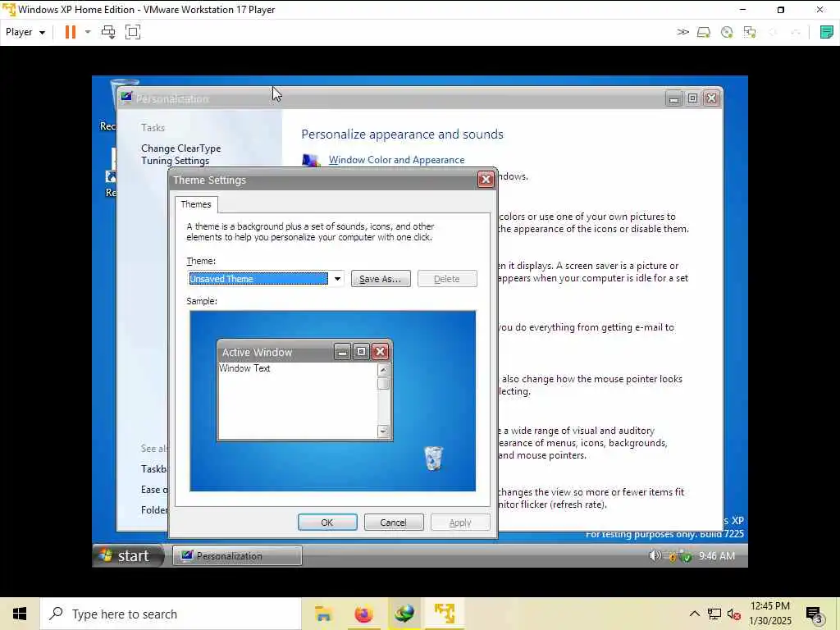
Task: Open File Explorer from host taskbar
Action: coord(323,614)
